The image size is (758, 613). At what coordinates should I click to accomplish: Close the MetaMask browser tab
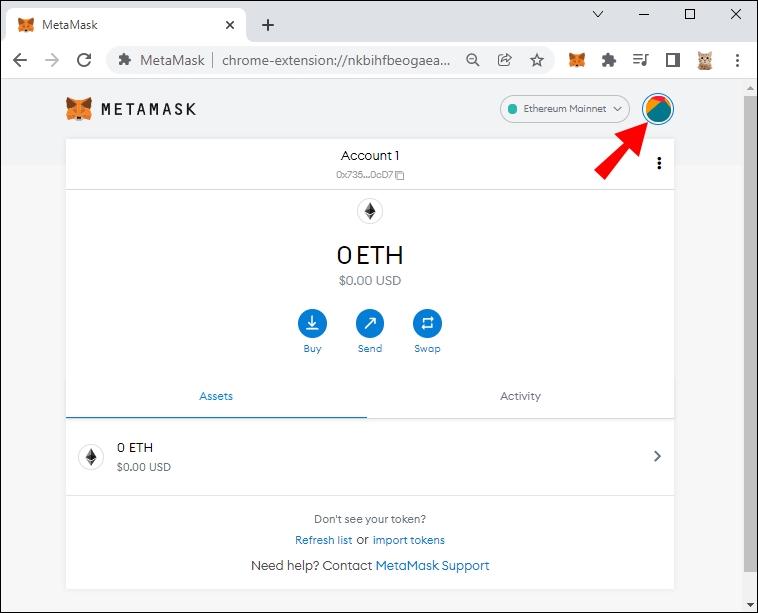coord(230,25)
